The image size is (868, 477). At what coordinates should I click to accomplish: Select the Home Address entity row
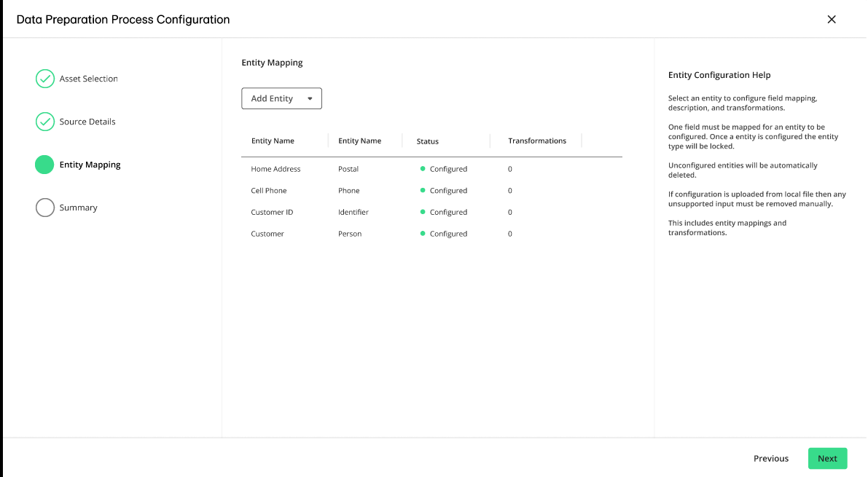click(275, 169)
